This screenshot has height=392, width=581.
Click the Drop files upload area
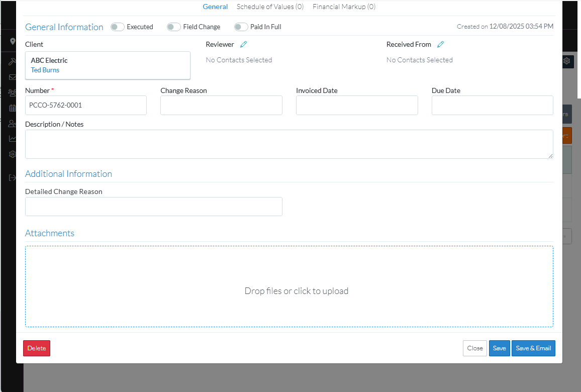tap(289, 286)
